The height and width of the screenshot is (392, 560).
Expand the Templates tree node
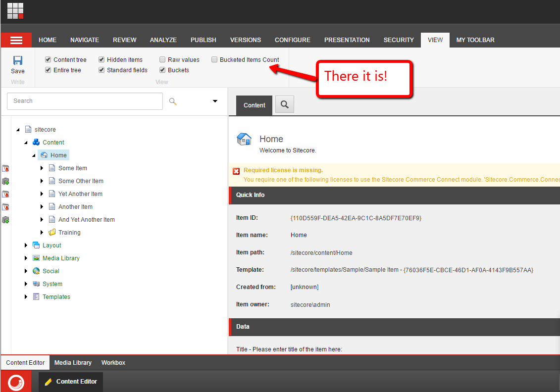pyautogui.click(x=26, y=297)
